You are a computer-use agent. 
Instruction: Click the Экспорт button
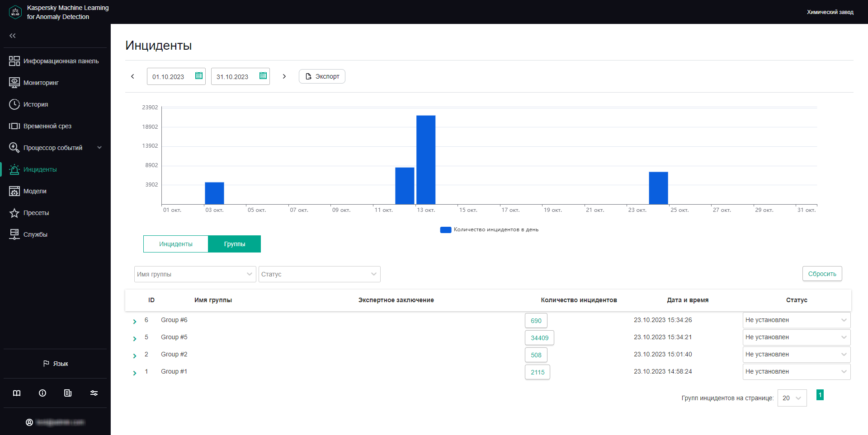(322, 76)
